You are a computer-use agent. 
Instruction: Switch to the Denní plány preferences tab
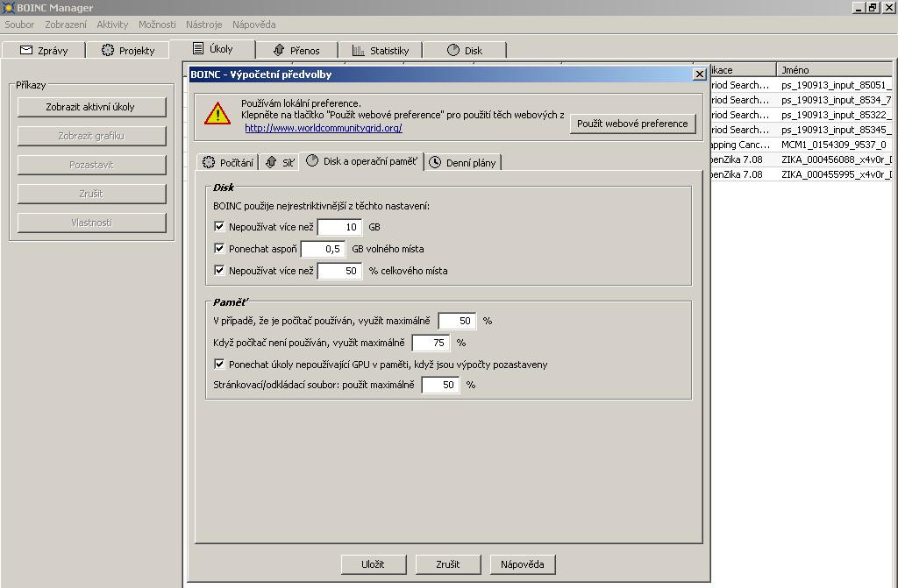click(x=463, y=163)
